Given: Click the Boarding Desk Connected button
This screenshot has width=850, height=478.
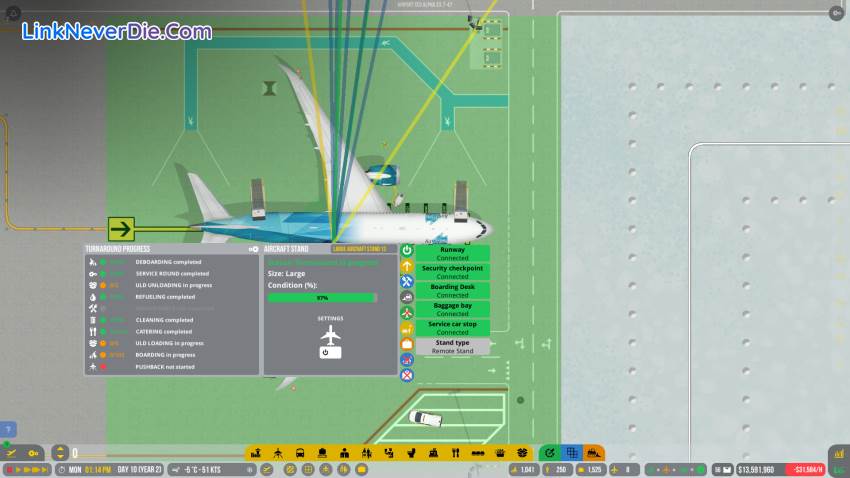Looking at the screenshot, I should [453, 291].
